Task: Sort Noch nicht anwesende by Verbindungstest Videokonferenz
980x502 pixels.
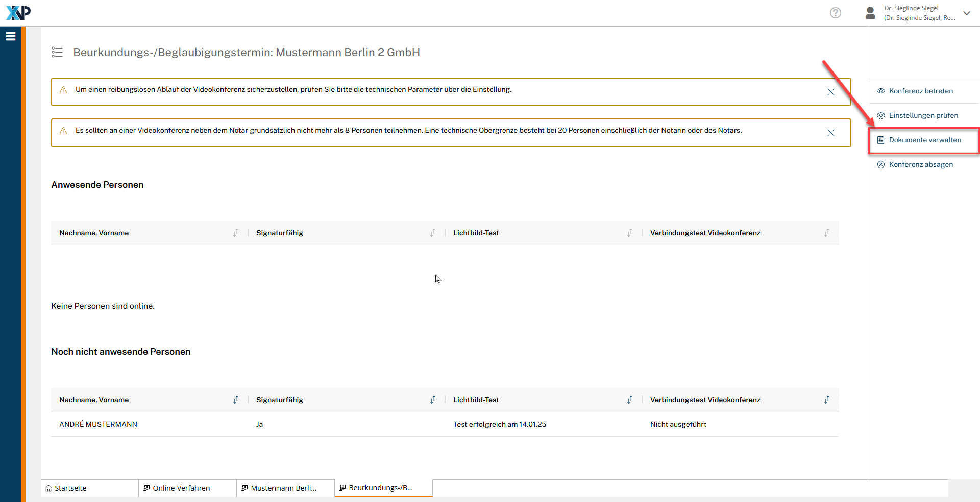Action: click(x=827, y=400)
